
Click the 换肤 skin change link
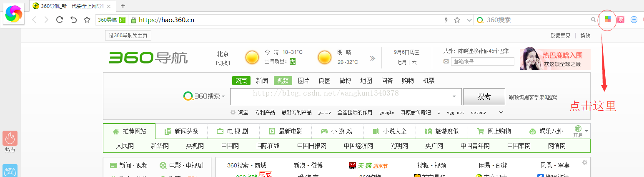tap(585, 35)
